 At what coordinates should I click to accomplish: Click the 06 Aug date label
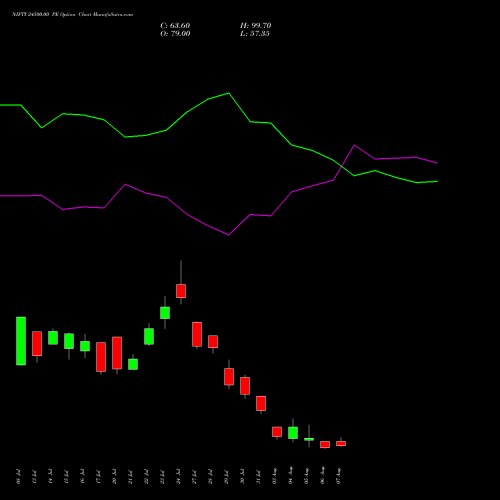tap(322, 476)
